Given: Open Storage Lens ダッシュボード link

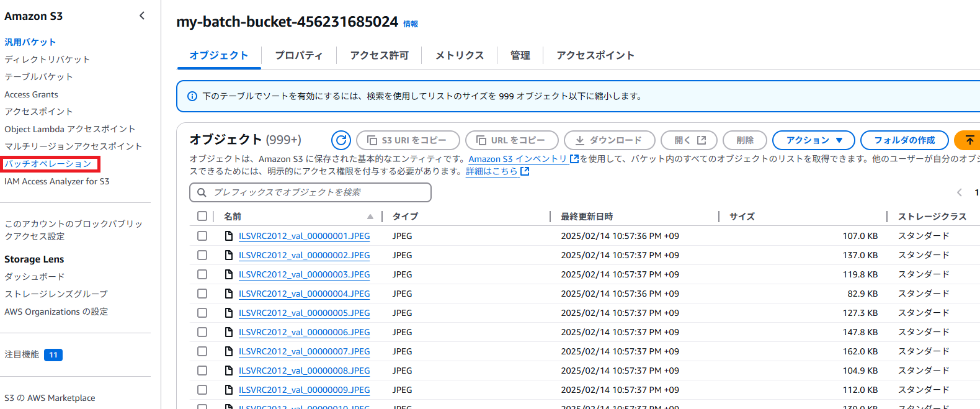Looking at the screenshot, I should [34, 277].
